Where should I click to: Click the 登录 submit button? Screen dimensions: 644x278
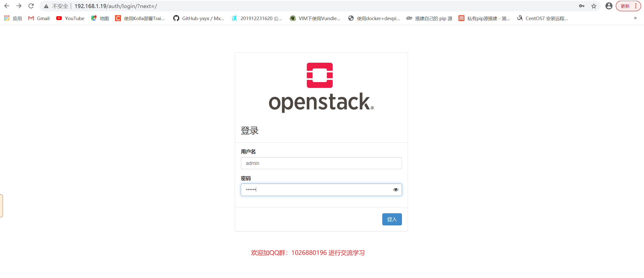[391, 219]
